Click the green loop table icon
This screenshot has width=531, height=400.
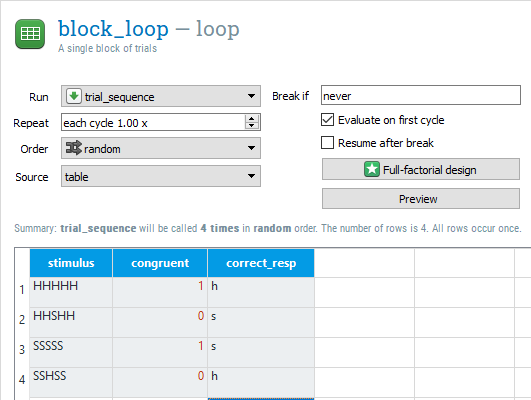[30, 34]
